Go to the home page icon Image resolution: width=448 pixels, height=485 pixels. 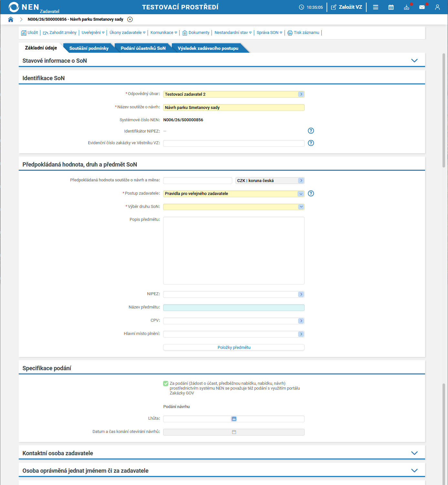pos(11,19)
